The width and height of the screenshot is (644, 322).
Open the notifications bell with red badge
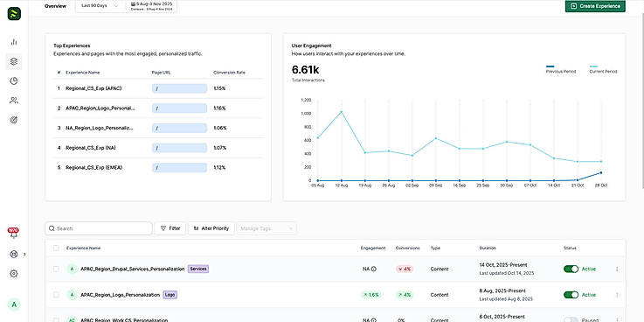point(14,233)
